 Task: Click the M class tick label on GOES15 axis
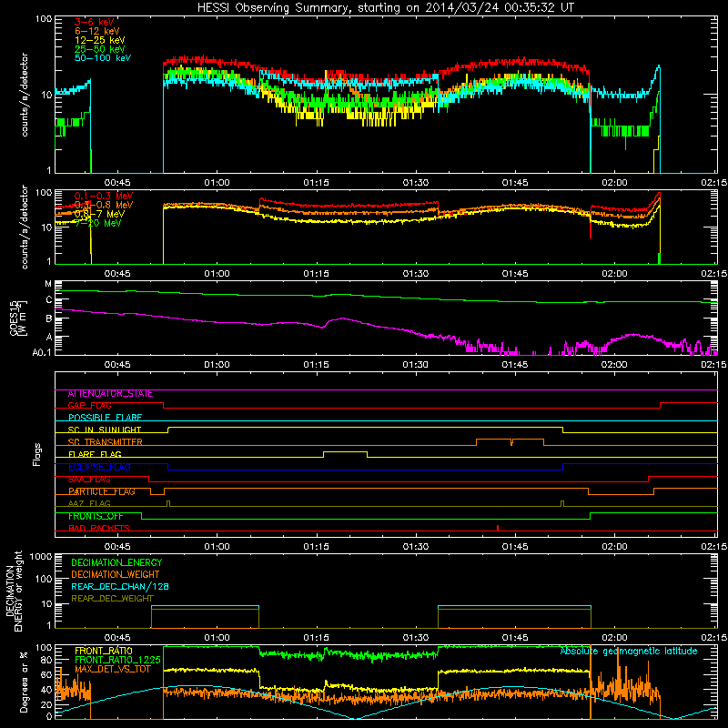48,284
